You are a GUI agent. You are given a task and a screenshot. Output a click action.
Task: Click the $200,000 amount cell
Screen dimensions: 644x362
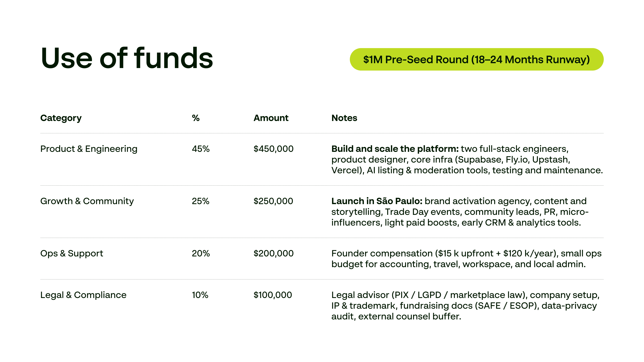273,253
